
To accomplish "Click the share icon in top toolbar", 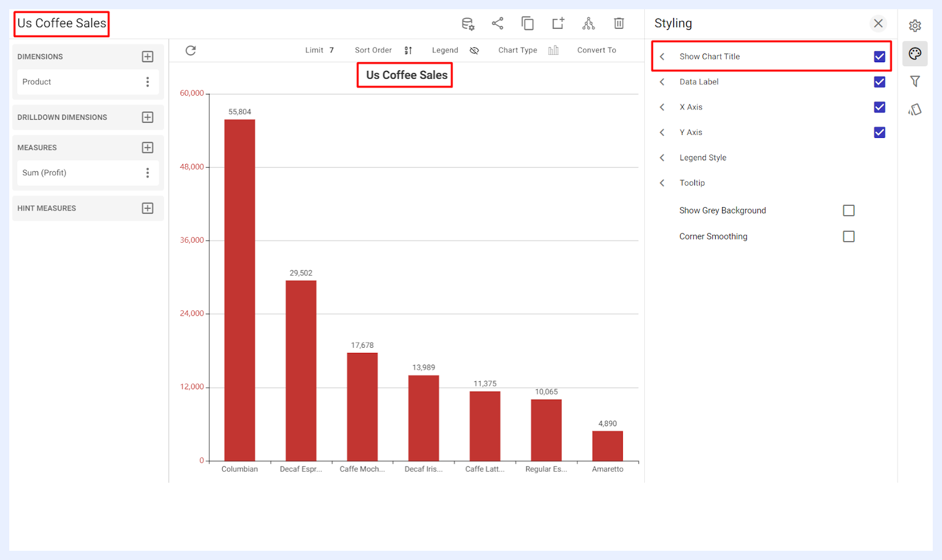I will [498, 23].
